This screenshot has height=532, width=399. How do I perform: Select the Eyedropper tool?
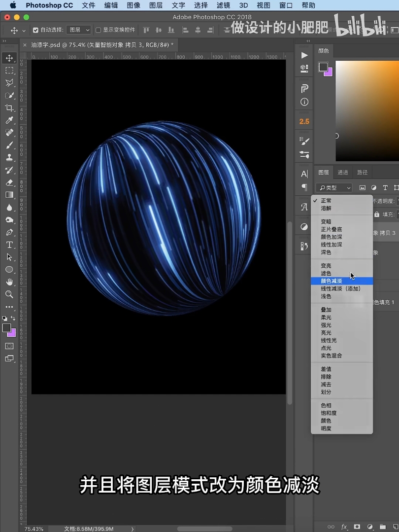9,120
